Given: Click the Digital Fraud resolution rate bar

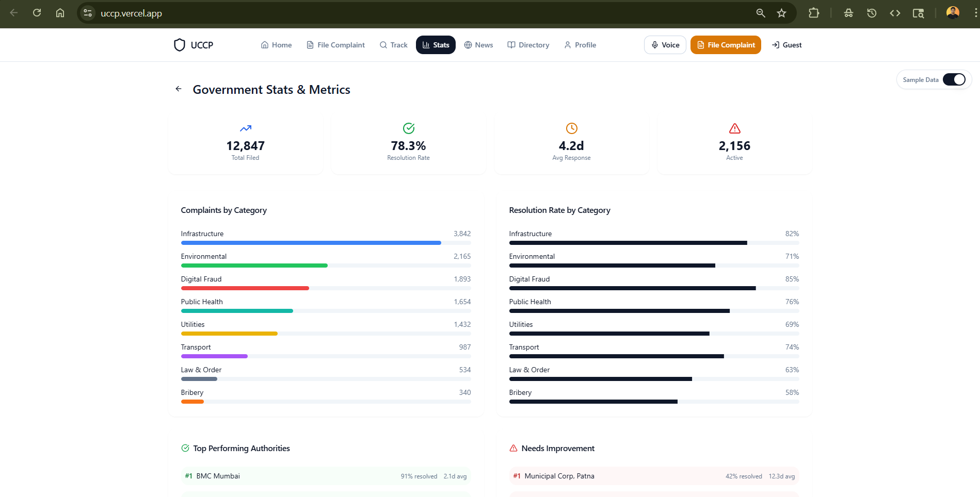Looking at the screenshot, I should (x=633, y=288).
